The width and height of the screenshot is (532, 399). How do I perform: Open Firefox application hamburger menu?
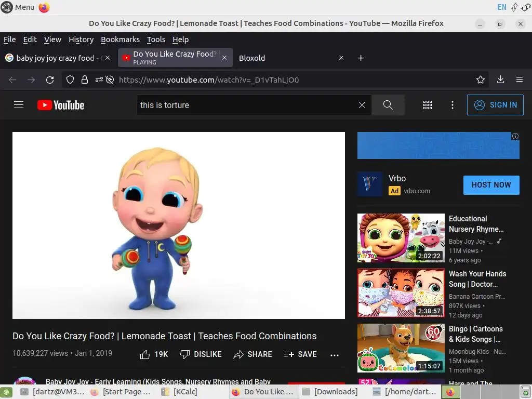point(520,79)
